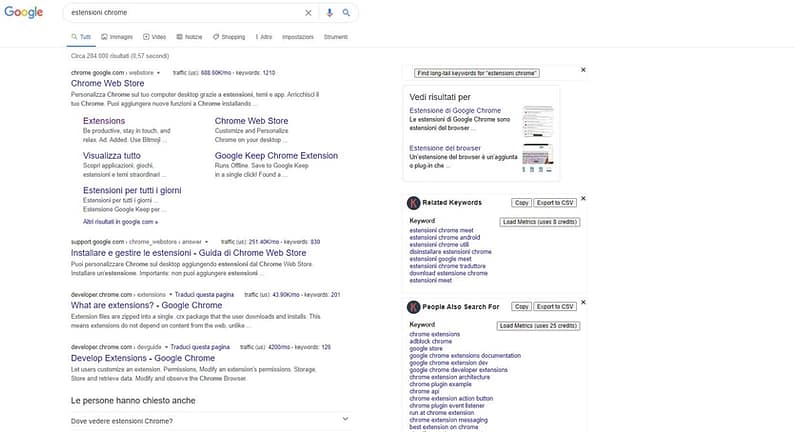Open Impostazioni search settings

(298, 37)
